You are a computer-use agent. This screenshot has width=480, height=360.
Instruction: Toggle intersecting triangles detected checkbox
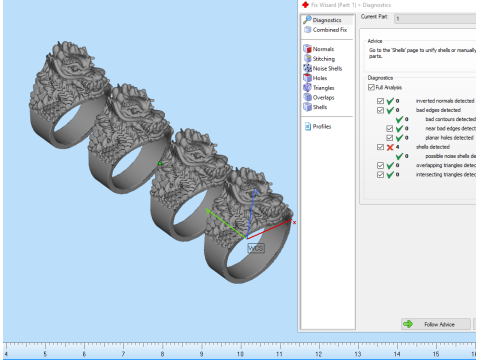click(380, 175)
